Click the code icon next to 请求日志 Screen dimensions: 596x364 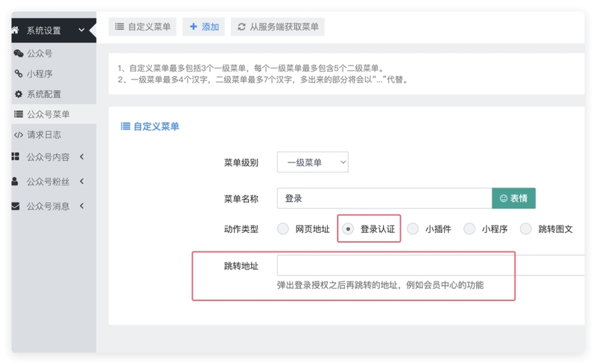[x=19, y=135]
